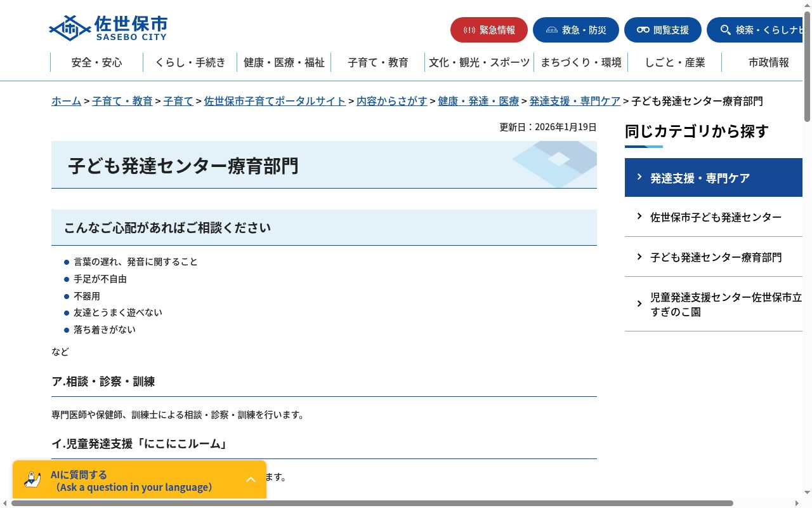Click the alert icon in 緊急情報
This screenshot has height=508, width=812.
[469, 30]
